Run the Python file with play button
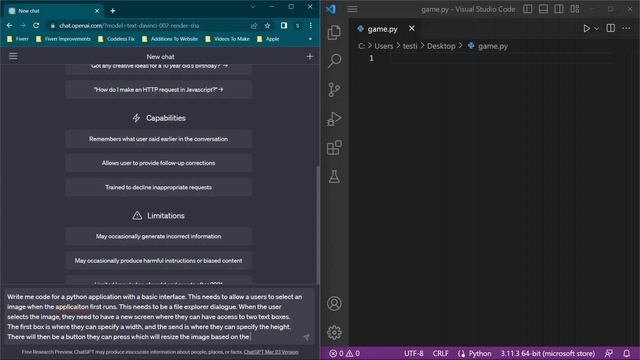Screen dimensions: 640x360 pos(586,29)
